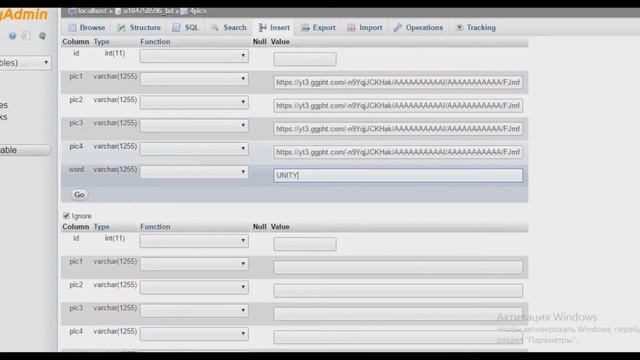640x360 pixels.
Task: Open Function dropdown for id in second form
Action: tap(194, 241)
